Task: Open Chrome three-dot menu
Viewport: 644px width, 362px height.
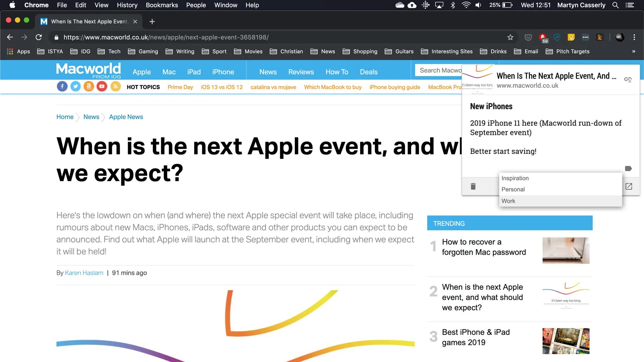Action: (634, 37)
